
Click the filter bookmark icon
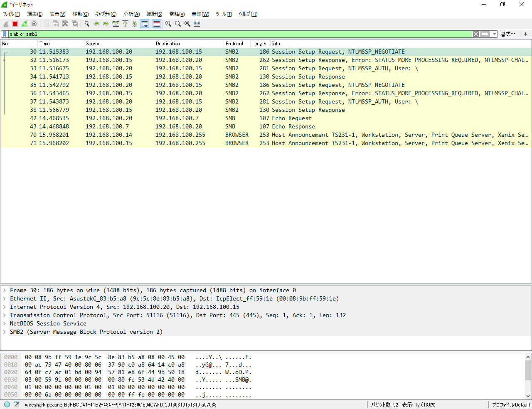tap(5, 34)
